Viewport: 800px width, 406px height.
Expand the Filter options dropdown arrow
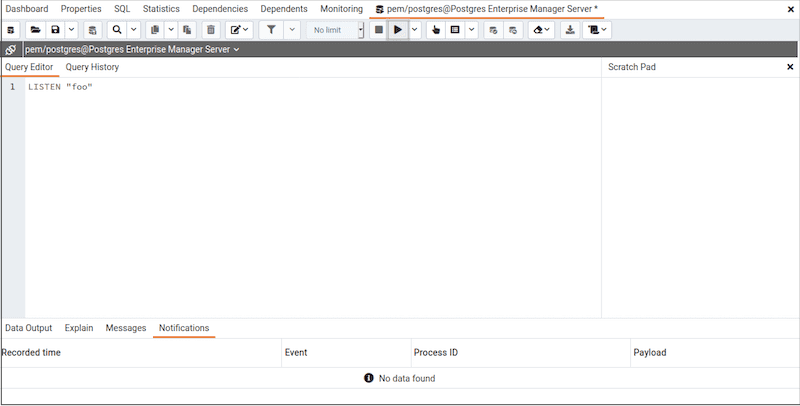coord(292,30)
